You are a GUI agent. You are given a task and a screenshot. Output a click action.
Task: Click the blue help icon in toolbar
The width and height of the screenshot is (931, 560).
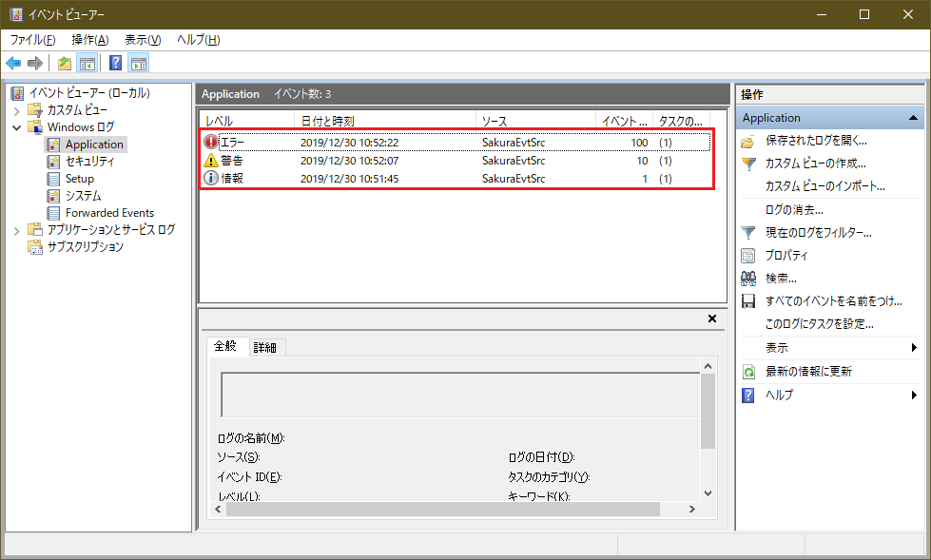(x=115, y=64)
